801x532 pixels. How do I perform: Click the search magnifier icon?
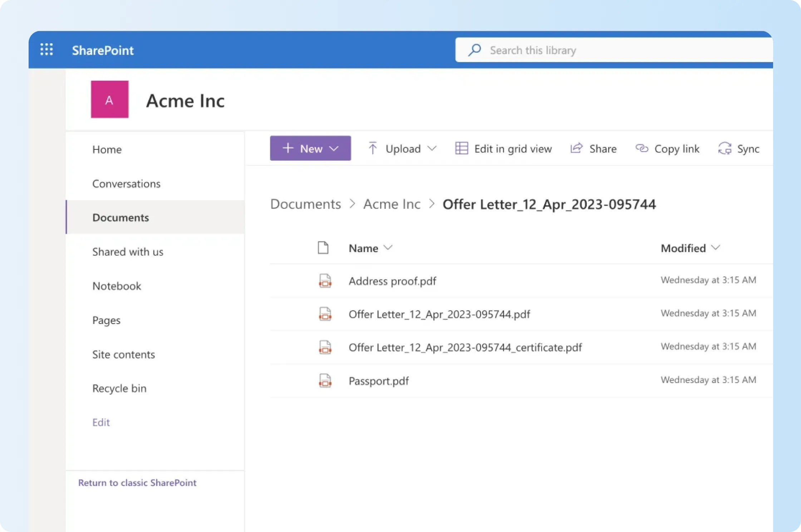point(475,50)
